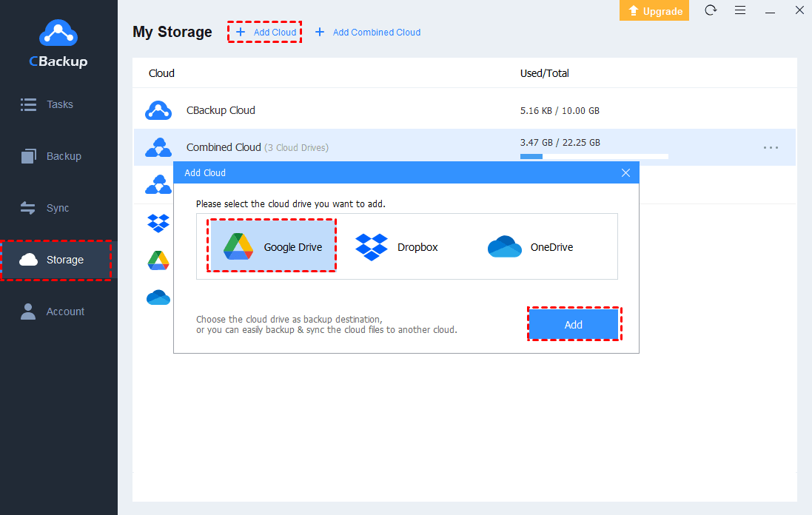Click the 5.16 KB / 10.00 GB value
Screen dimensions: 812x515
click(x=560, y=111)
